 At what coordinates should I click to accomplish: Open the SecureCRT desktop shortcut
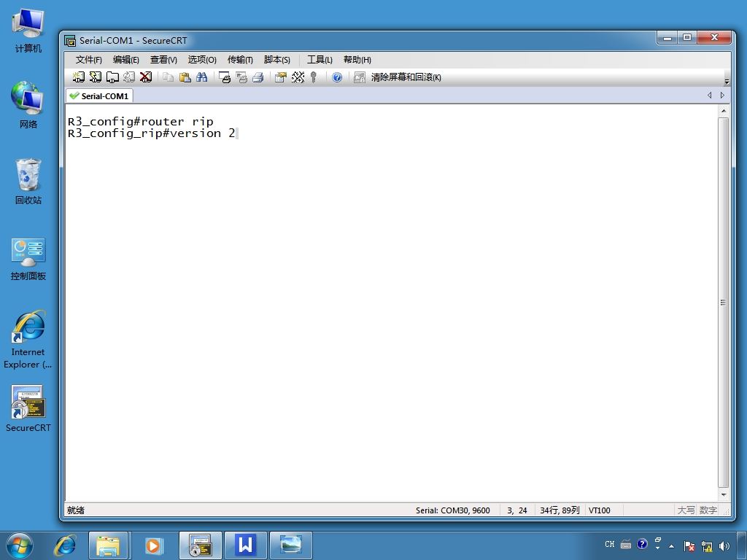tap(28, 408)
